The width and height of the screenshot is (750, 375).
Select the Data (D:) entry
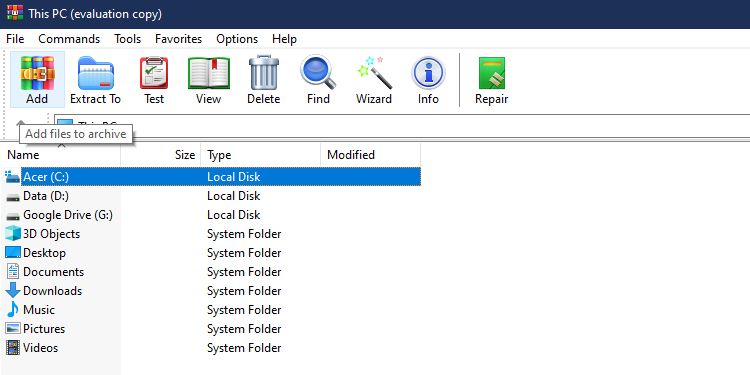(46, 196)
